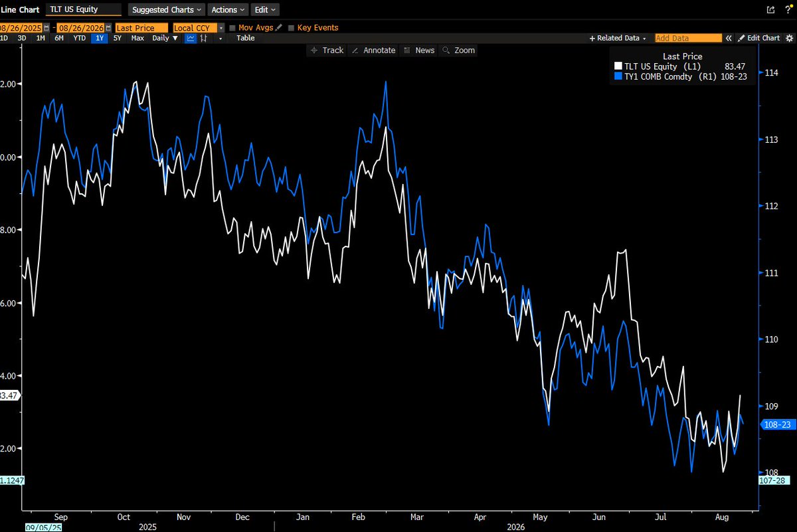Switch to the 3D time range
The width and height of the screenshot is (797, 532).
point(22,38)
